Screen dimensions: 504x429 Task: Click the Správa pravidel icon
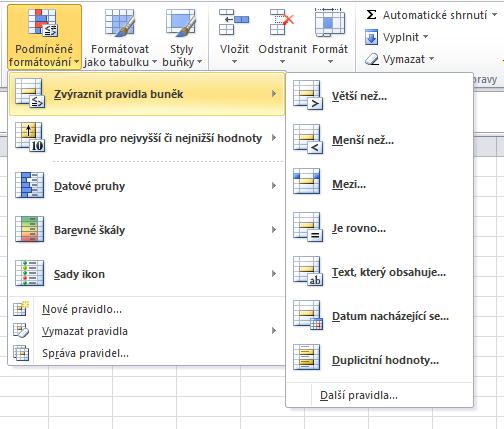pos(21,353)
